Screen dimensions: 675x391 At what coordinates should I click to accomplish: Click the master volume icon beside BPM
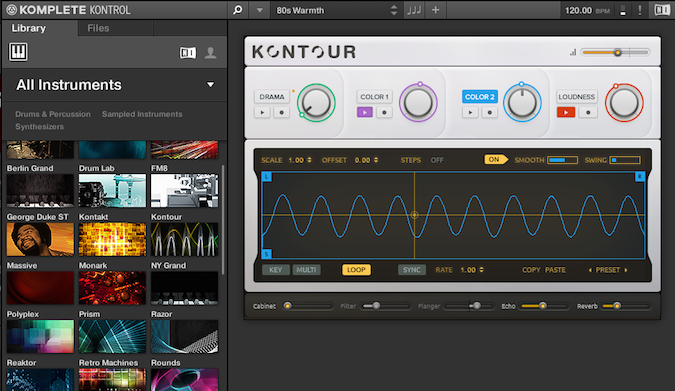[623, 10]
